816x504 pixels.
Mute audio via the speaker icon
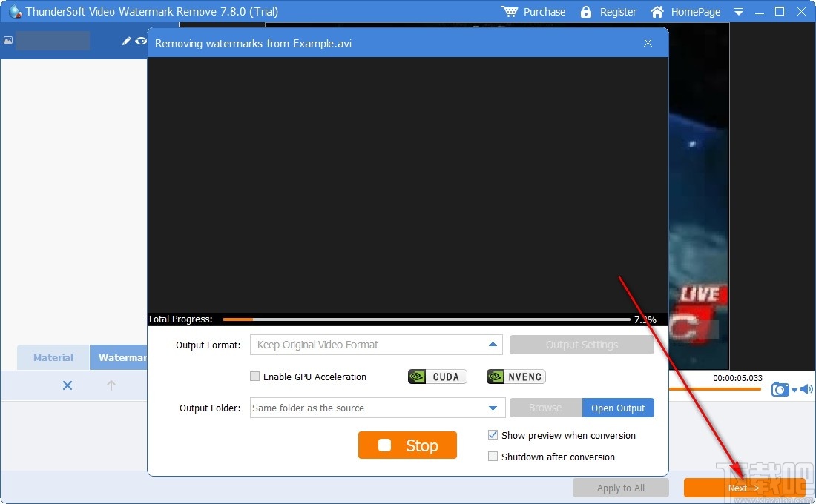click(x=807, y=388)
